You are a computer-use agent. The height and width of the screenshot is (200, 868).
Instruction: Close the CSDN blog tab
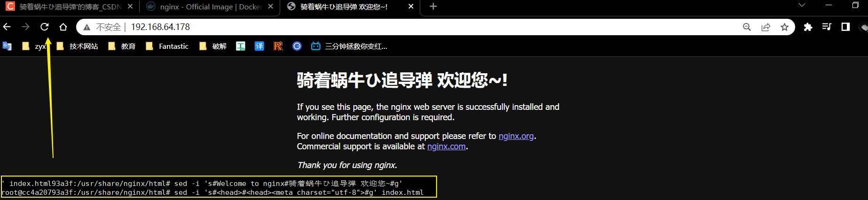coord(130,7)
